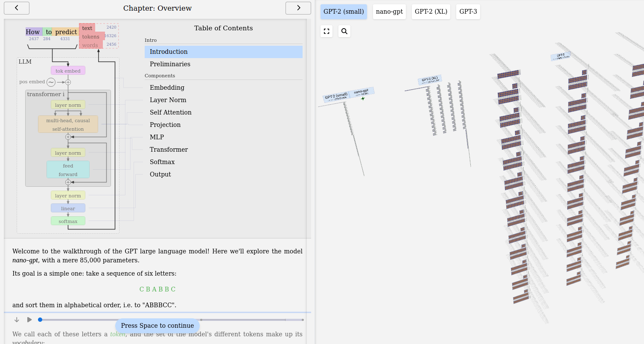Screen dimensions: 644x344
Task: Click the add circle below self-attention block
Action: click(68, 137)
